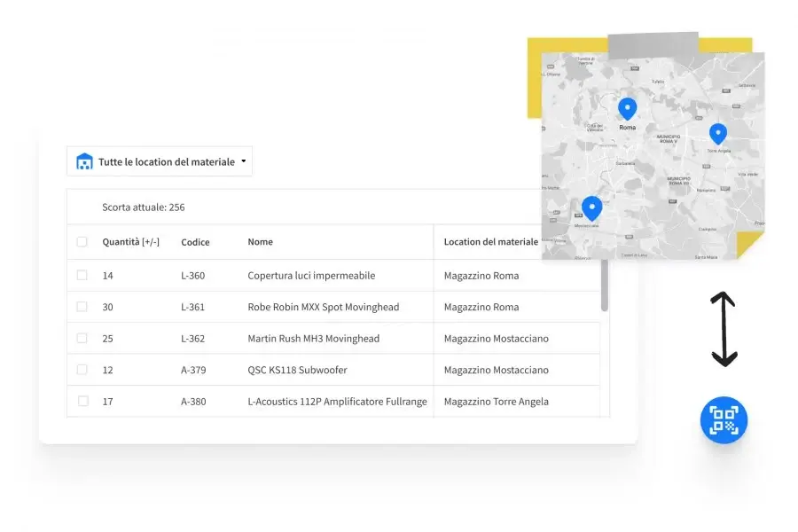798x532 pixels.
Task: Click 'Magazzino Torre Angela' location cell
Action: [497, 403]
